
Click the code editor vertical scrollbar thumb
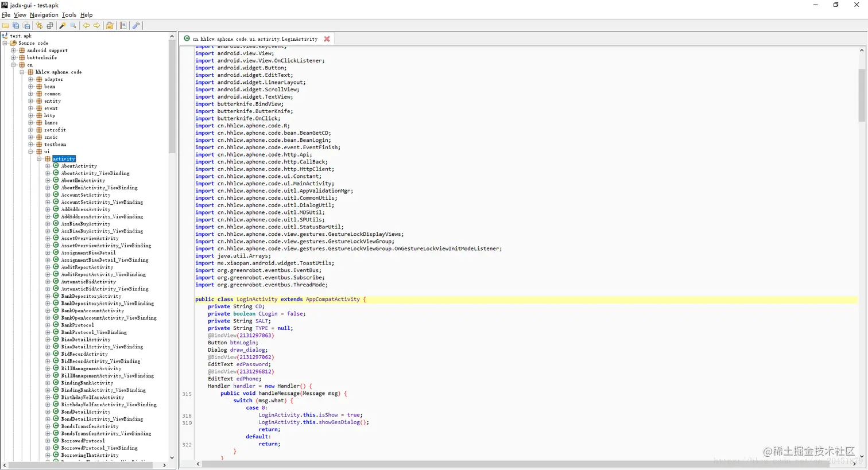862,96
